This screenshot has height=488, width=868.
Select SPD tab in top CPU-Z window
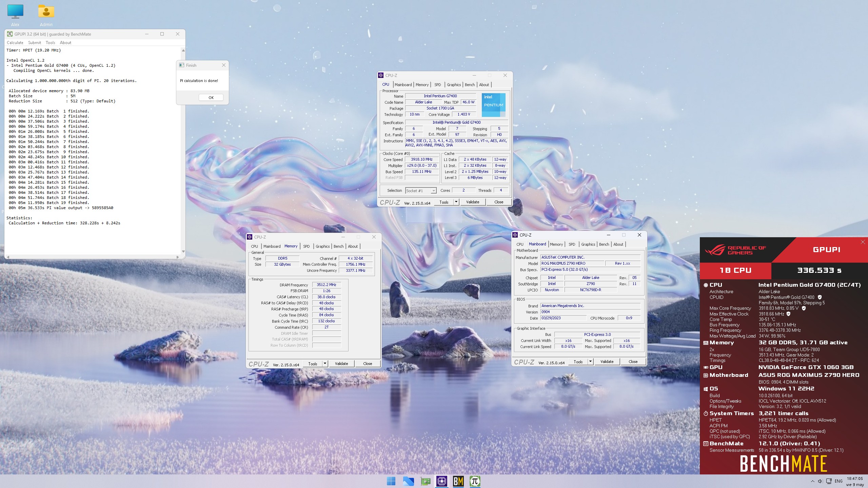438,85
